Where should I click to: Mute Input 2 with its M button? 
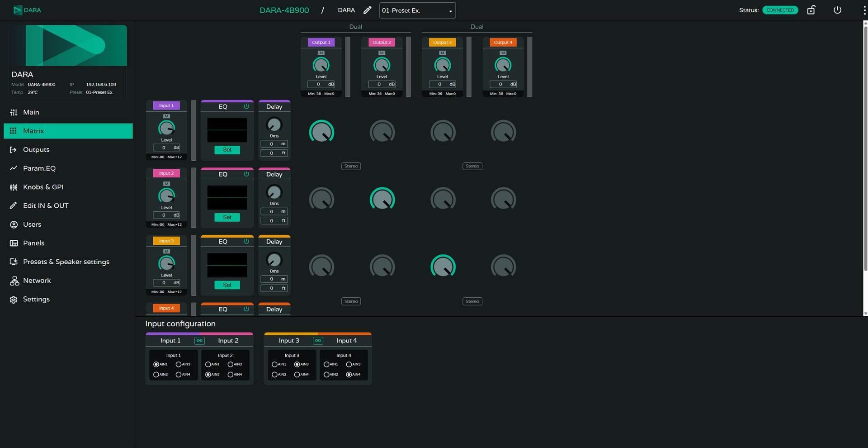tap(166, 184)
